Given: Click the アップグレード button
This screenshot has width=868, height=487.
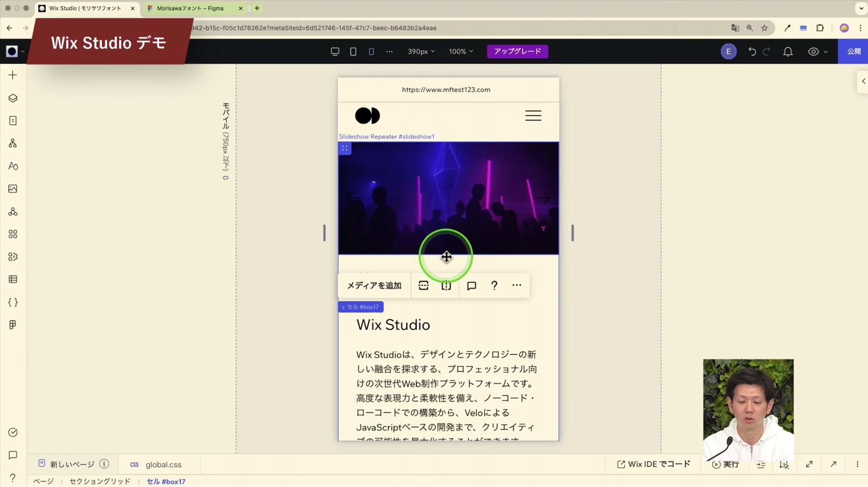Looking at the screenshot, I should tap(517, 52).
